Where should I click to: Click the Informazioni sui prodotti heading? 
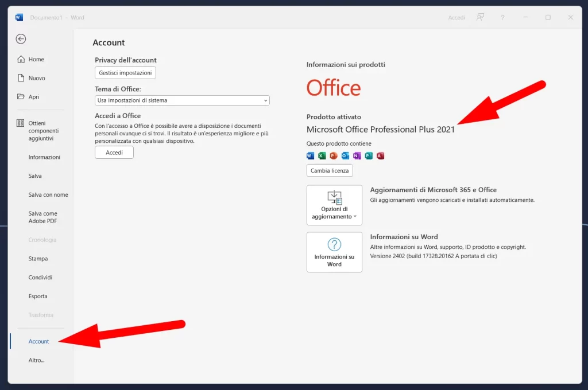tap(346, 64)
